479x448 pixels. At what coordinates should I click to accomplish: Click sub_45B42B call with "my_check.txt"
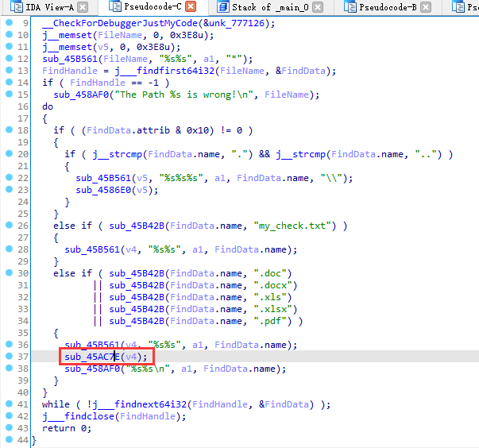coord(137,226)
